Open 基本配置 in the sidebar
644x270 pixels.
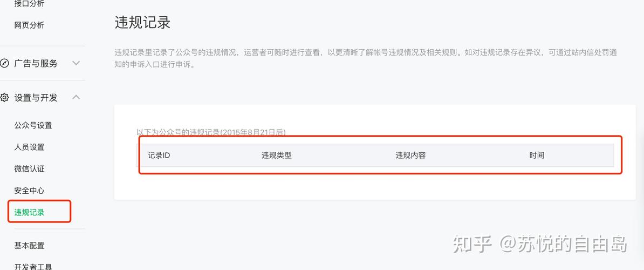29,246
